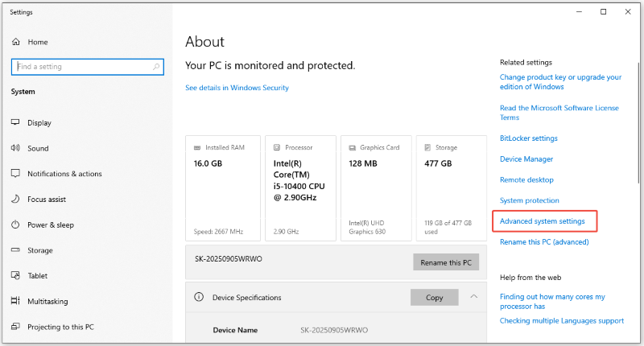Go to Settings Home
644x346 pixels.
click(37, 42)
